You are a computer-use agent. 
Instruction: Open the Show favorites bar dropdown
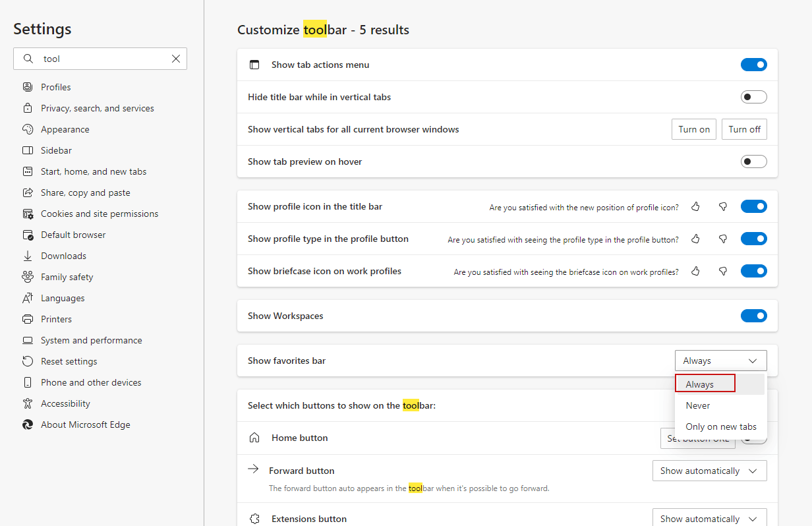pyautogui.click(x=720, y=361)
